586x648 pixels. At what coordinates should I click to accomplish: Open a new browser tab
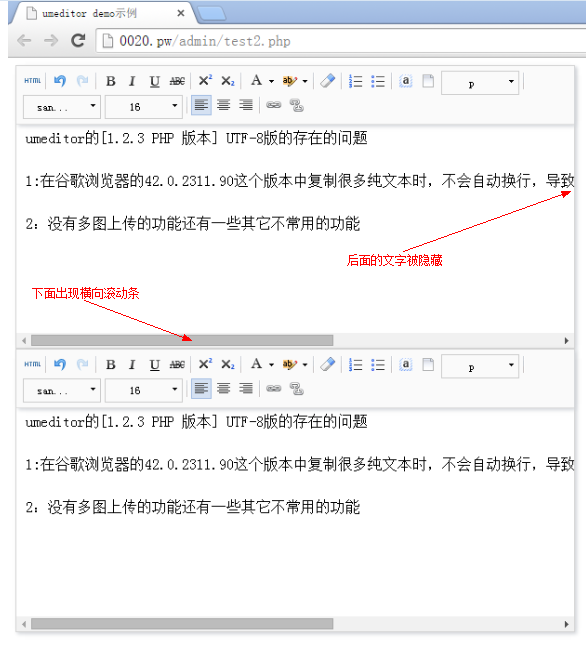tap(212, 13)
